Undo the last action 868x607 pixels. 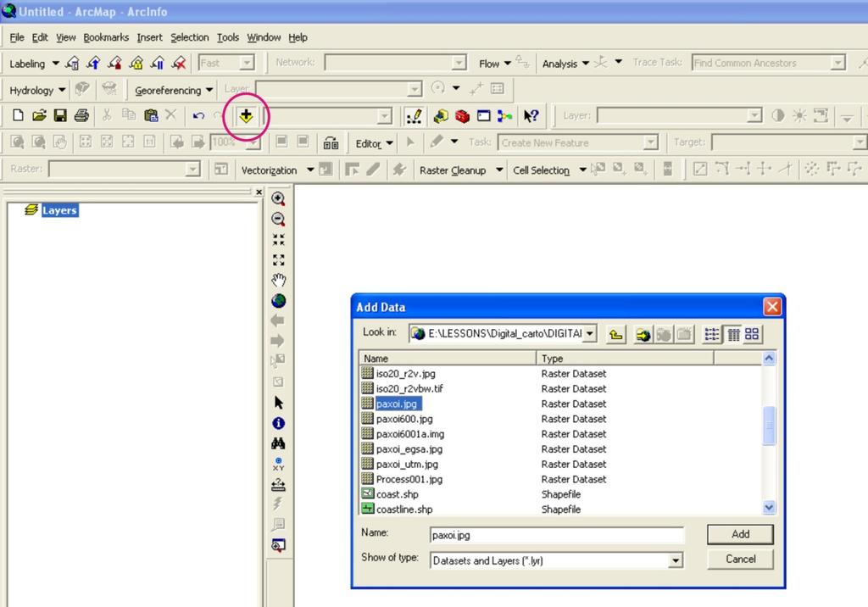tap(198, 116)
